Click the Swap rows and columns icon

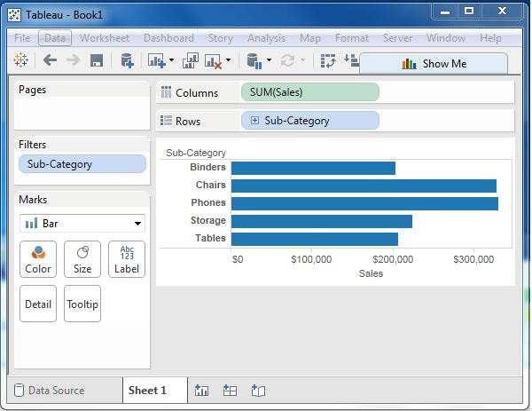pos(329,60)
